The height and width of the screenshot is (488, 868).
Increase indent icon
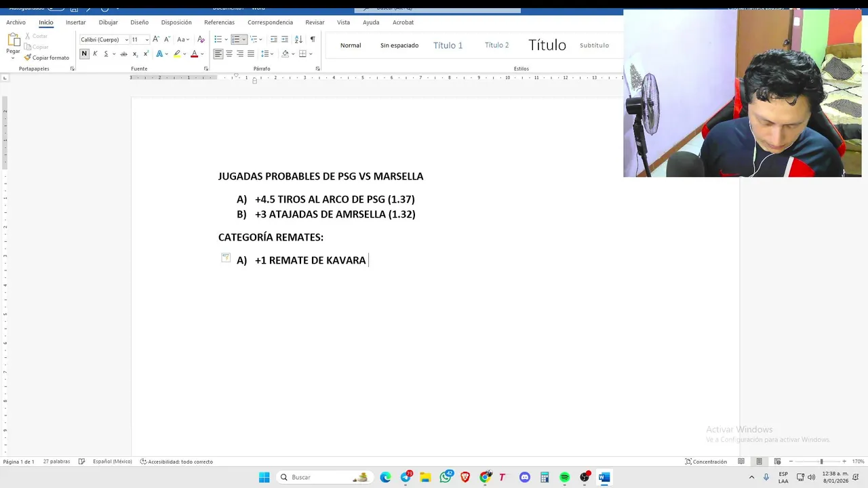(x=285, y=39)
